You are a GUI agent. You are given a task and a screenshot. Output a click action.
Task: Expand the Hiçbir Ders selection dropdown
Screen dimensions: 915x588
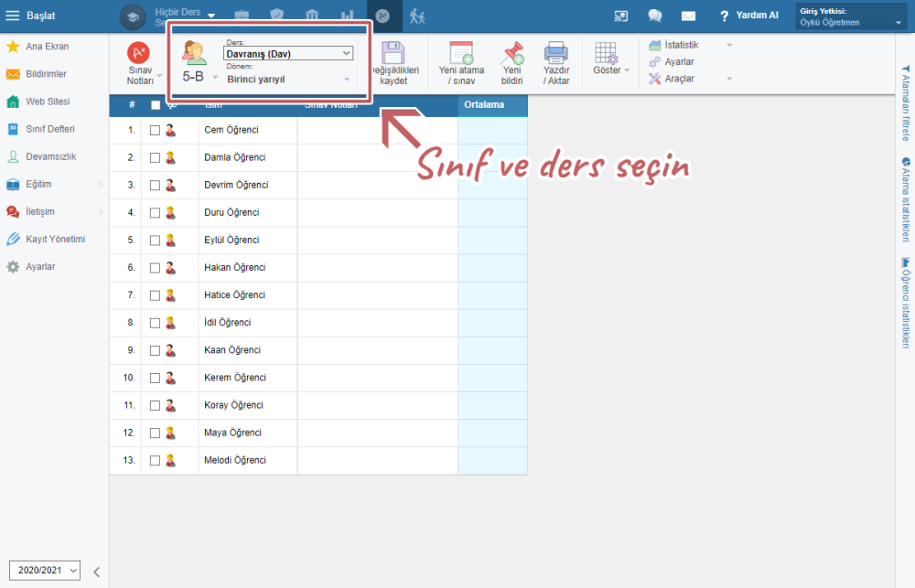click(211, 16)
